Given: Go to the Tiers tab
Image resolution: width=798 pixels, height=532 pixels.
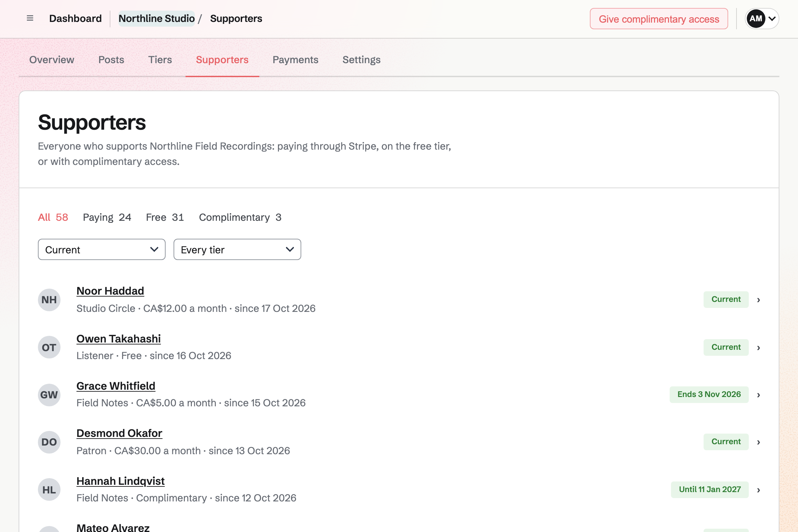Looking at the screenshot, I should coord(160,60).
